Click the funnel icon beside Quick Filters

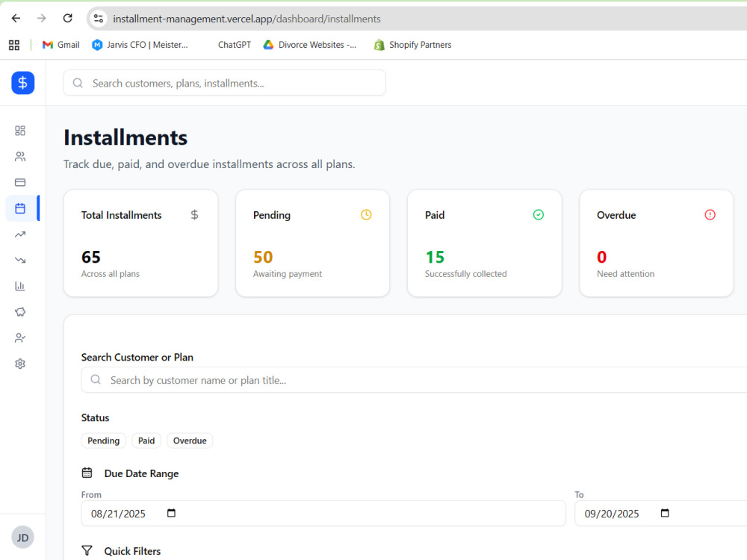click(87, 551)
